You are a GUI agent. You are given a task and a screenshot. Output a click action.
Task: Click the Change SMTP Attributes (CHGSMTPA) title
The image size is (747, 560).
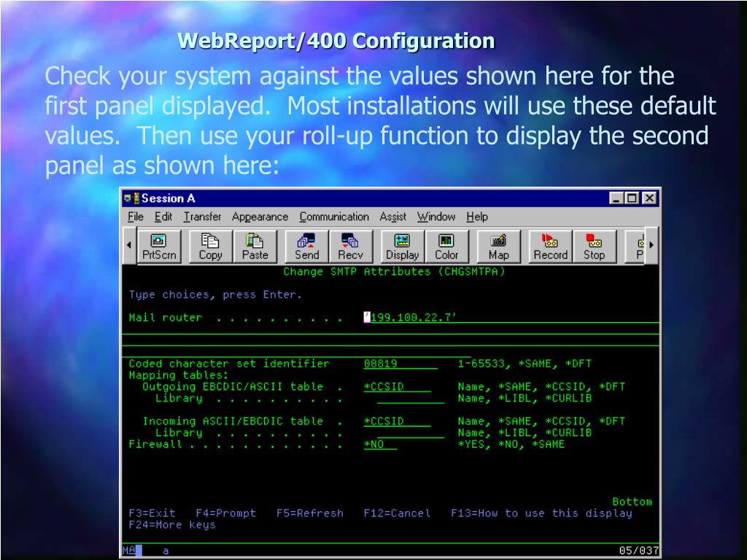(394, 271)
